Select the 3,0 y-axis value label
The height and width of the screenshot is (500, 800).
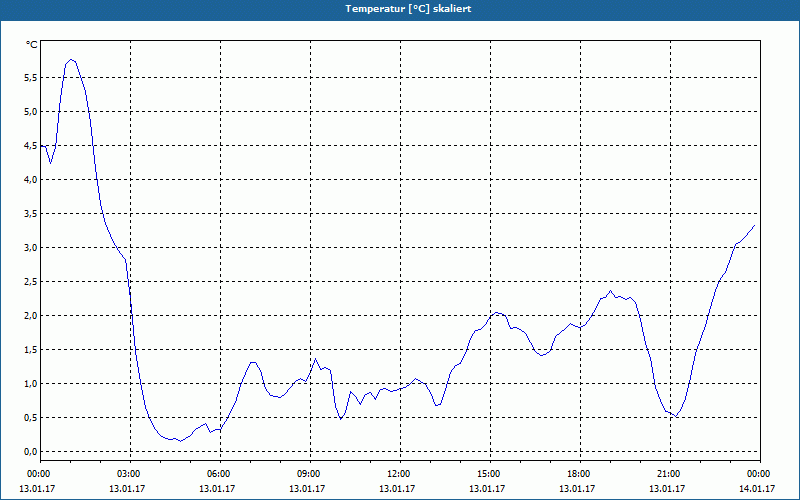pos(30,247)
